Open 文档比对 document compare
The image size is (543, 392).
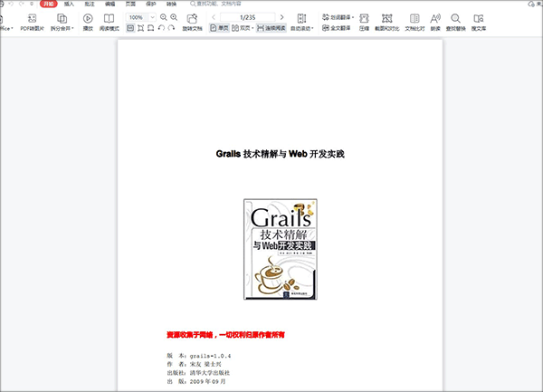click(414, 22)
